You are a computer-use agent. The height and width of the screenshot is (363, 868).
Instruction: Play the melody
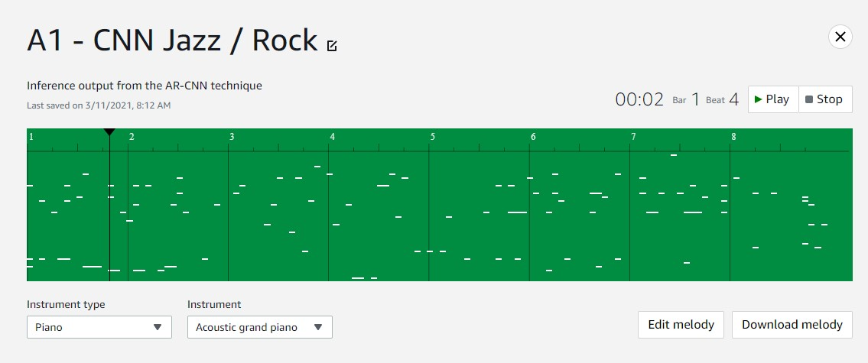coord(772,99)
